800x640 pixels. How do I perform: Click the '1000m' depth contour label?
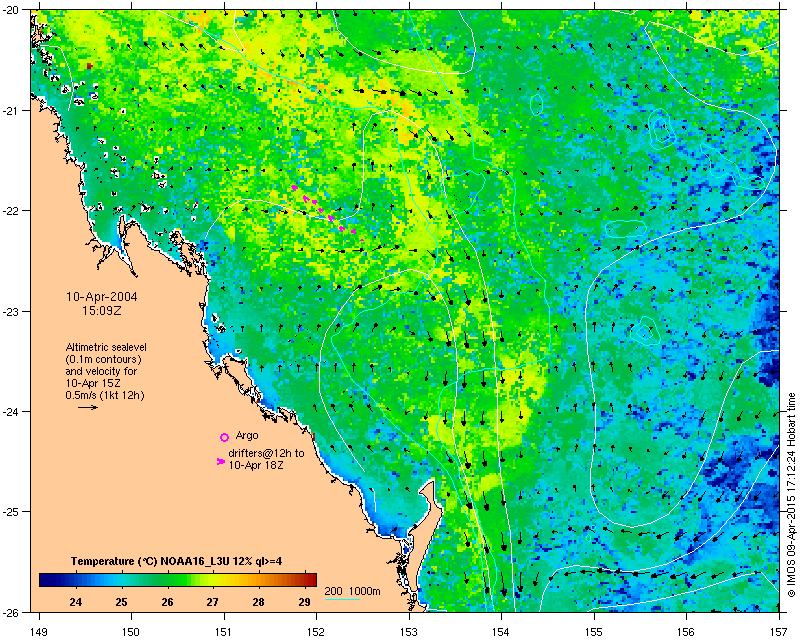[x=365, y=592]
